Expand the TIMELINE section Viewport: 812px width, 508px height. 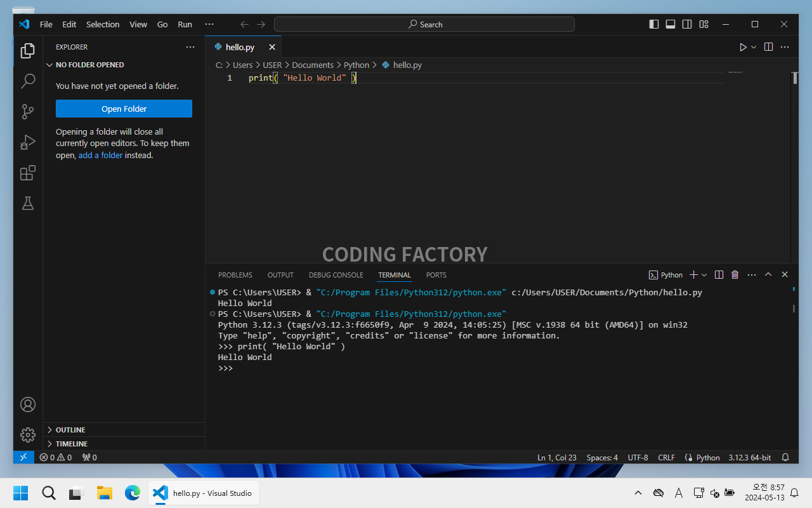pos(71,444)
